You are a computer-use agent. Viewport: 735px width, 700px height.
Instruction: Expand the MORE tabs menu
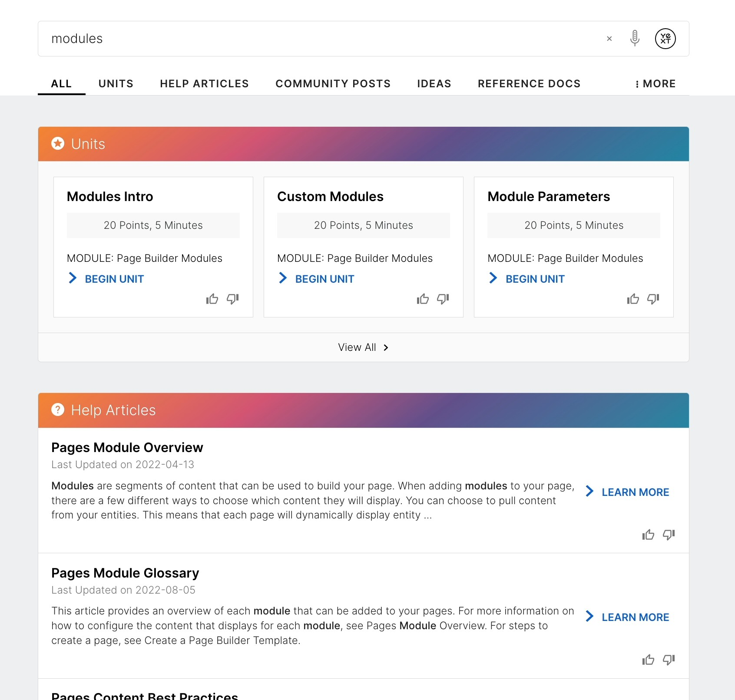tap(655, 83)
